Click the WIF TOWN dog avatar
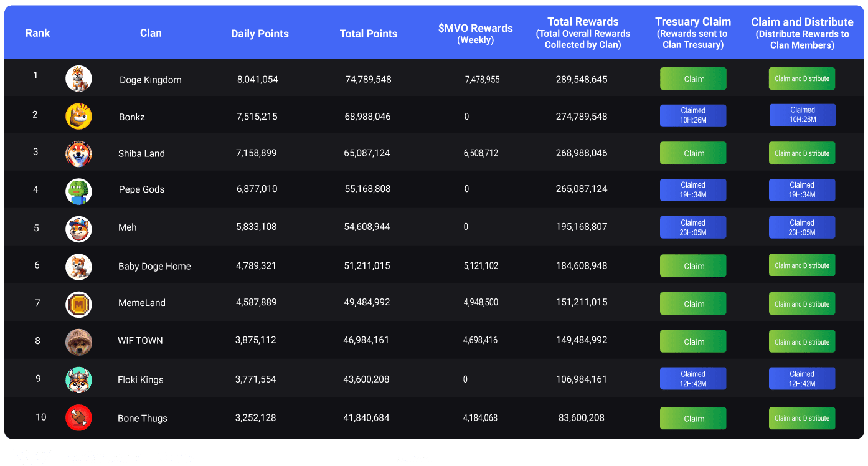The image size is (868, 466). tap(78, 341)
